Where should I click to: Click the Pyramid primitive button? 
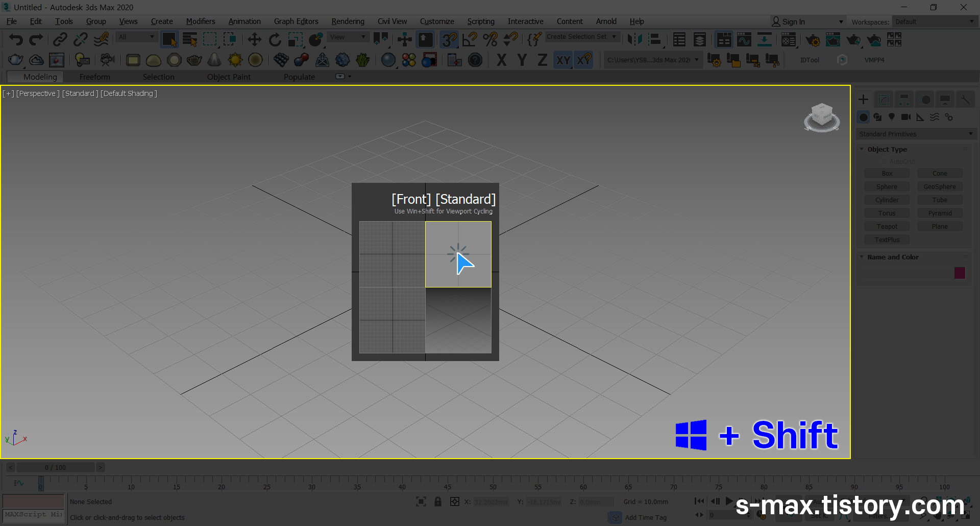pyautogui.click(x=940, y=213)
